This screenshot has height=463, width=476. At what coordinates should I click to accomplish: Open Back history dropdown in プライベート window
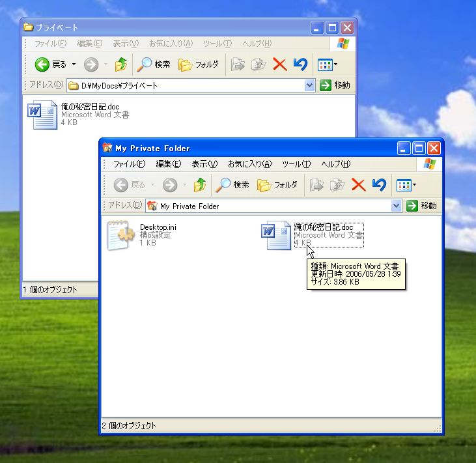(x=74, y=64)
